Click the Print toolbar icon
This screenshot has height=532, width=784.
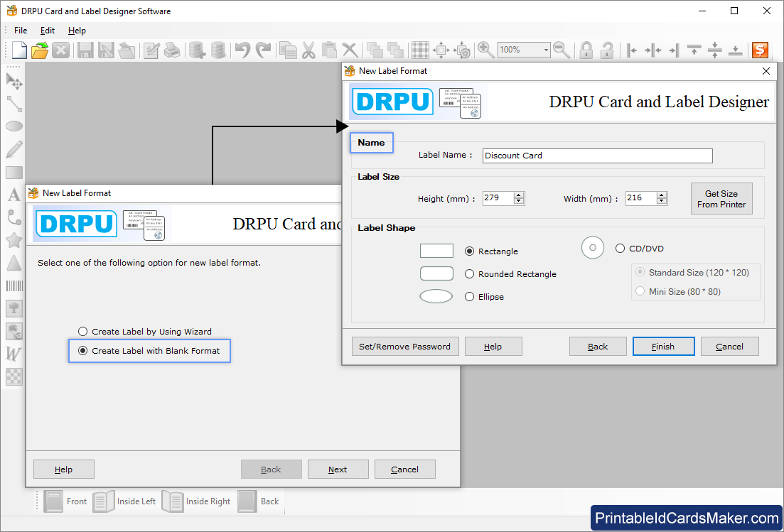(x=173, y=50)
